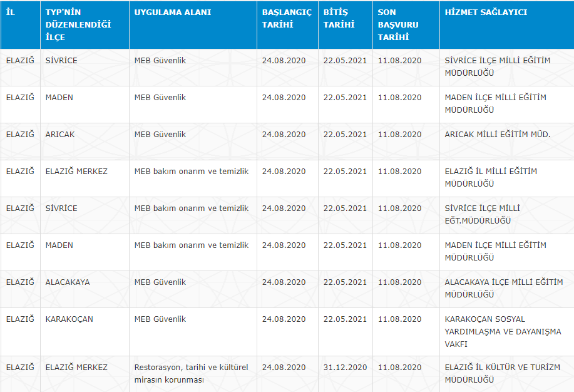
Task: Select ELAZIĞ İL MİLLİ EĞİTİM MÜDÜRLÜĞÜ cell
Action: [491, 177]
